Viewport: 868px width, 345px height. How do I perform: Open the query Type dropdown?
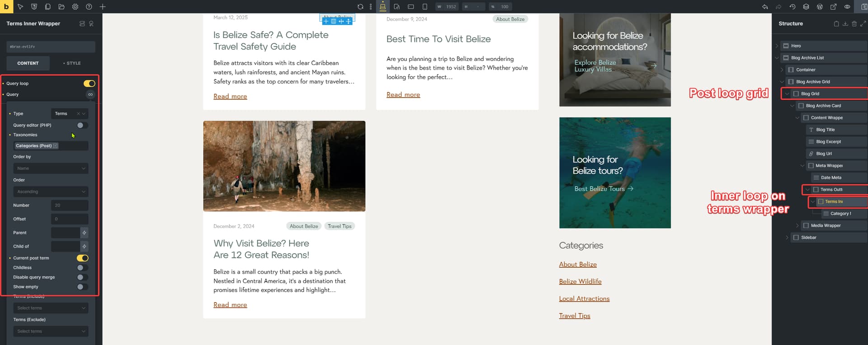pos(69,114)
